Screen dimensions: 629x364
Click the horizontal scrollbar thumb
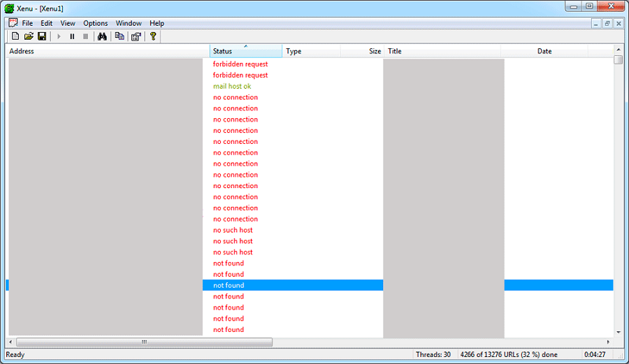pos(145,342)
